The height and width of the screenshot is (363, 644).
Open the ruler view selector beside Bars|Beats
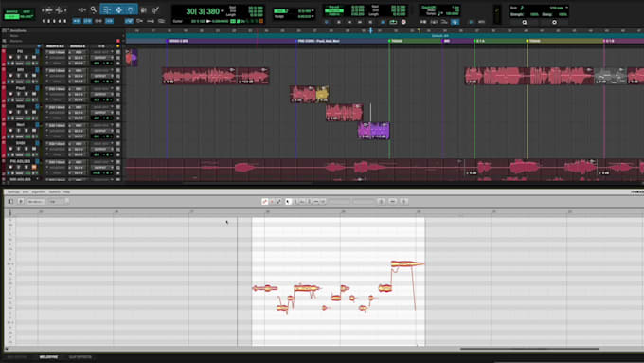4,30
